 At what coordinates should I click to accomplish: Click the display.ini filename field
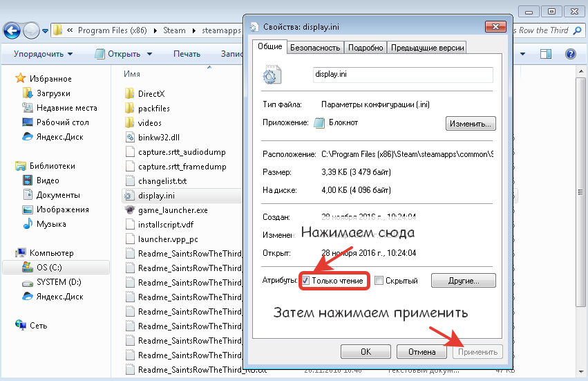coord(403,74)
